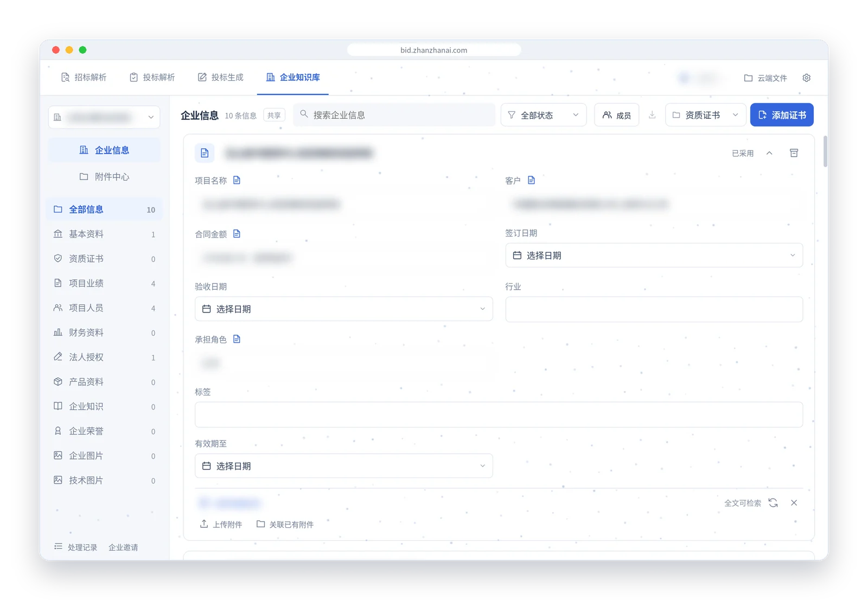Click the download icon in toolbar
Image resolution: width=868 pixels, height=600 pixels.
pyautogui.click(x=652, y=115)
